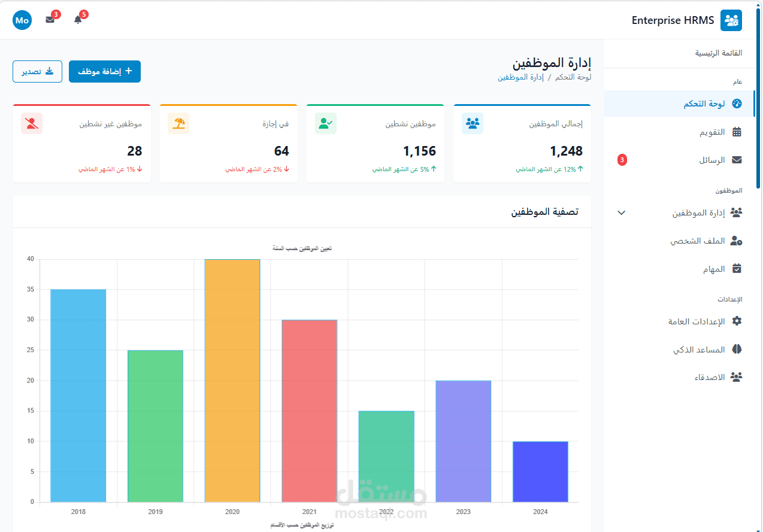Click the 1,156 active employees value

point(419,151)
